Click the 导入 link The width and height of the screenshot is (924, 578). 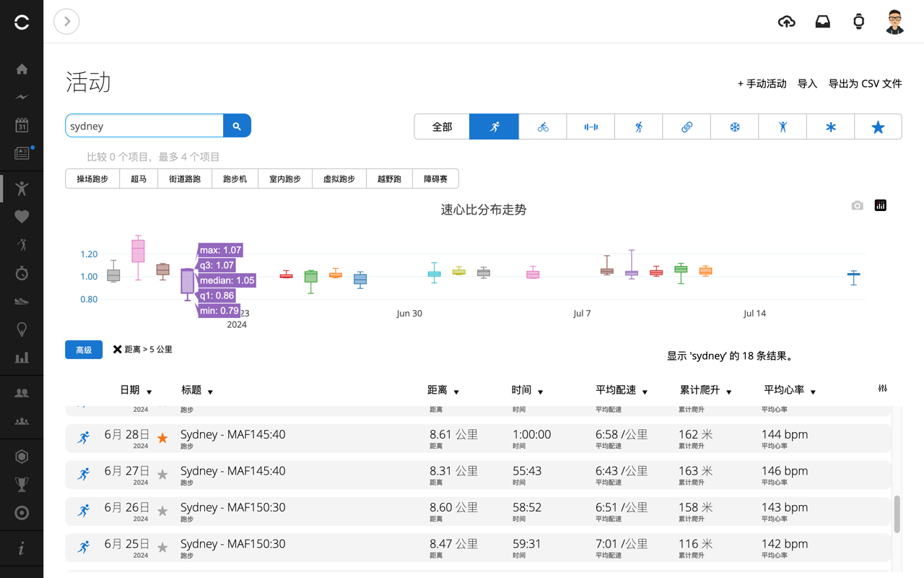(807, 84)
